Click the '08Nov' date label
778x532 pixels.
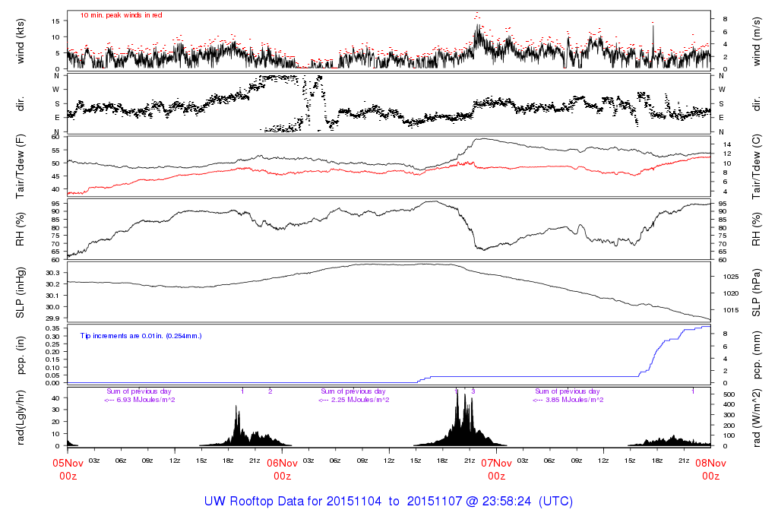click(x=710, y=464)
